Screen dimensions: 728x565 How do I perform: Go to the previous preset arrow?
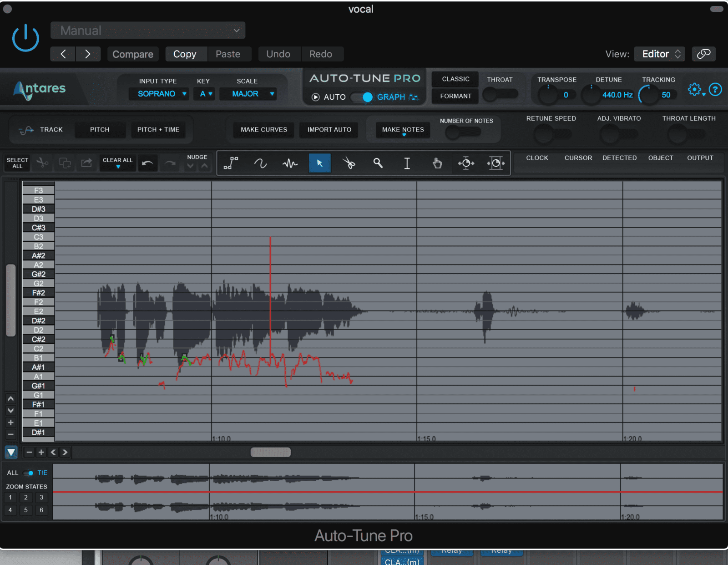63,54
